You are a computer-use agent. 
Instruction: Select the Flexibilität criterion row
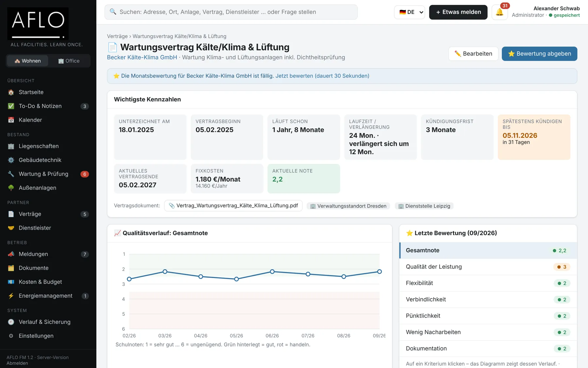coord(488,283)
